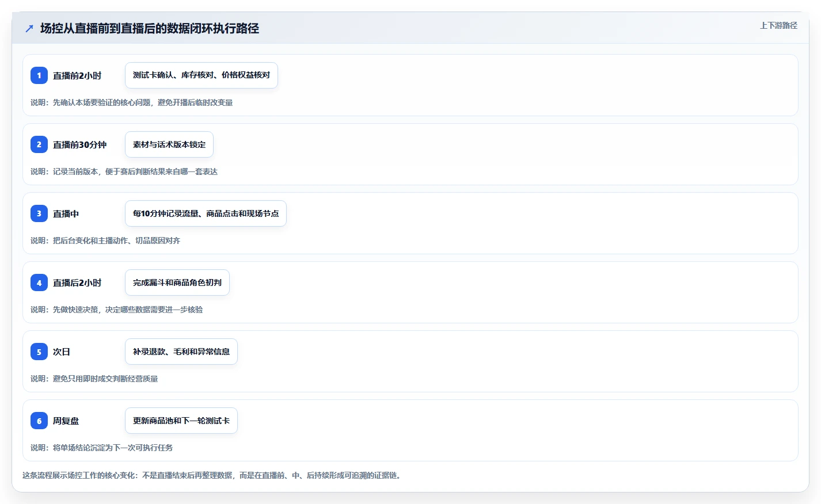Click the note 先确认本场要验证的核心问题

coord(132,102)
